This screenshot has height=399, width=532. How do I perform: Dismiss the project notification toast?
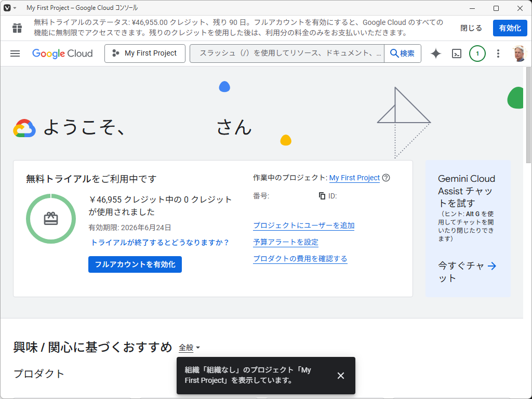341,375
